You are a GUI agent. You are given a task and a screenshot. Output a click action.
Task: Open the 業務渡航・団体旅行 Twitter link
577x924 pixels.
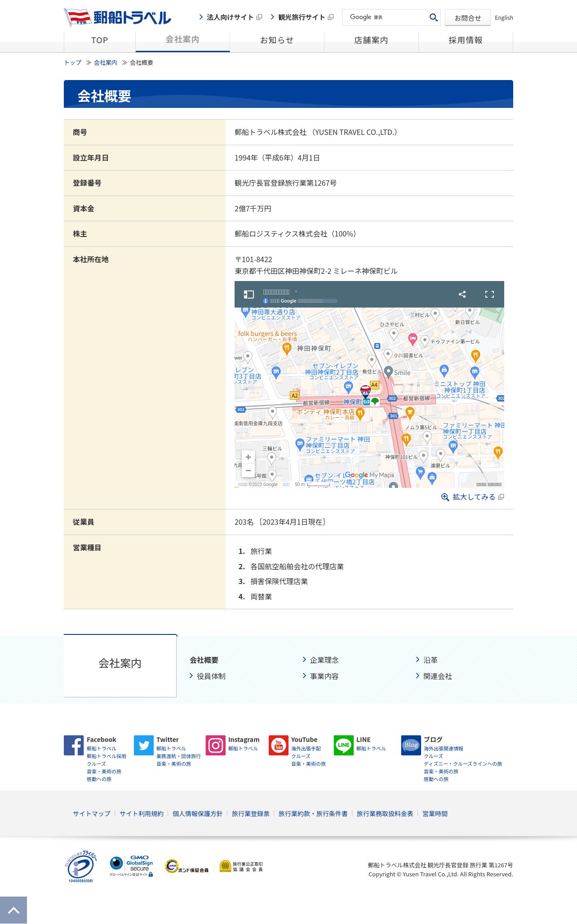[x=179, y=756]
